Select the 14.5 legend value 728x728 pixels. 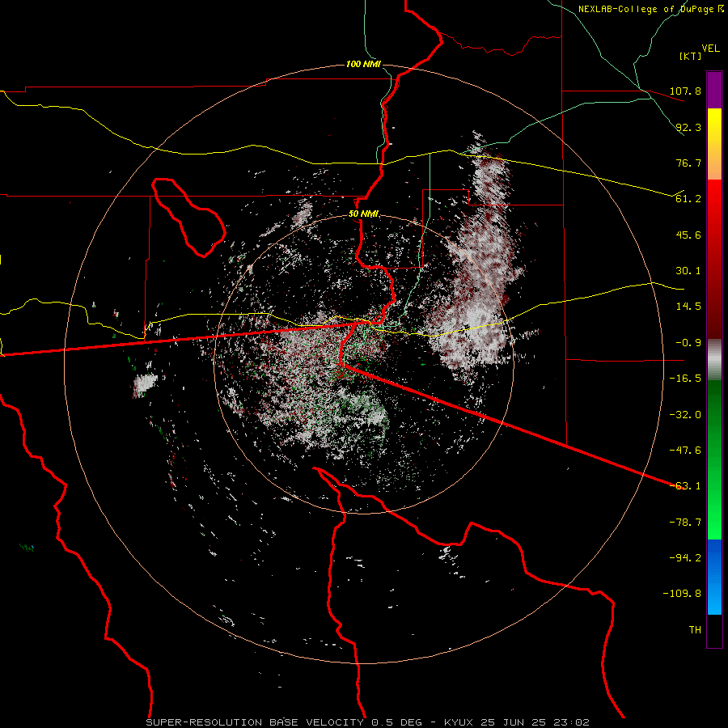[x=688, y=307]
